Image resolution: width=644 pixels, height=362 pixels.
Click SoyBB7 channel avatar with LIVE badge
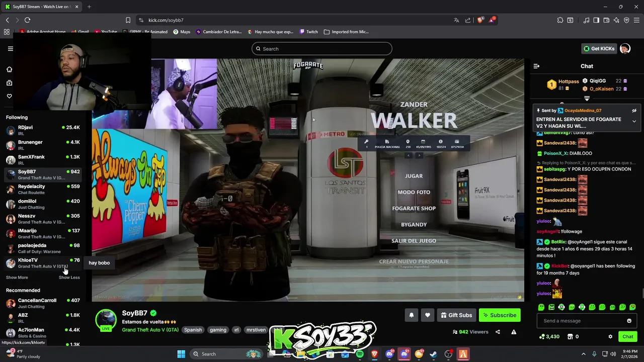[106, 320]
